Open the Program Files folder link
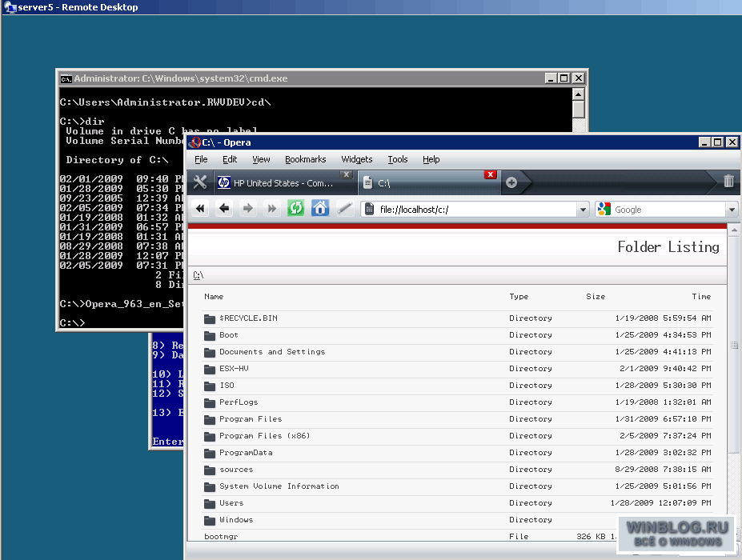This screenshot has height=560, width=742. (x=251, y=419)
